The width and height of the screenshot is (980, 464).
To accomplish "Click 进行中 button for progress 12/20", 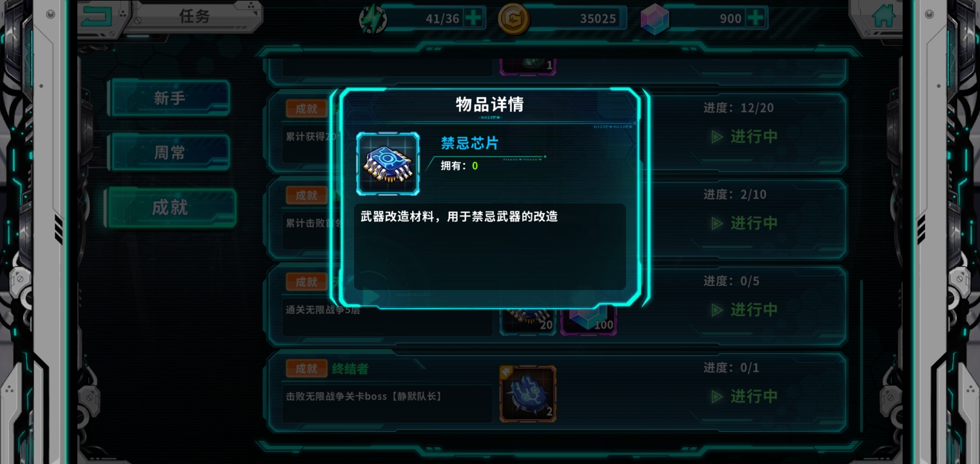I will pos(744,137).
